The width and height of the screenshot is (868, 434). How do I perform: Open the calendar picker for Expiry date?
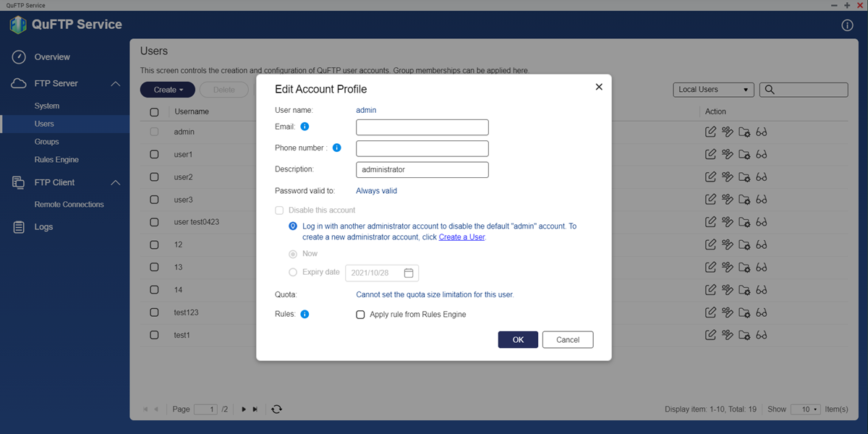409,273
